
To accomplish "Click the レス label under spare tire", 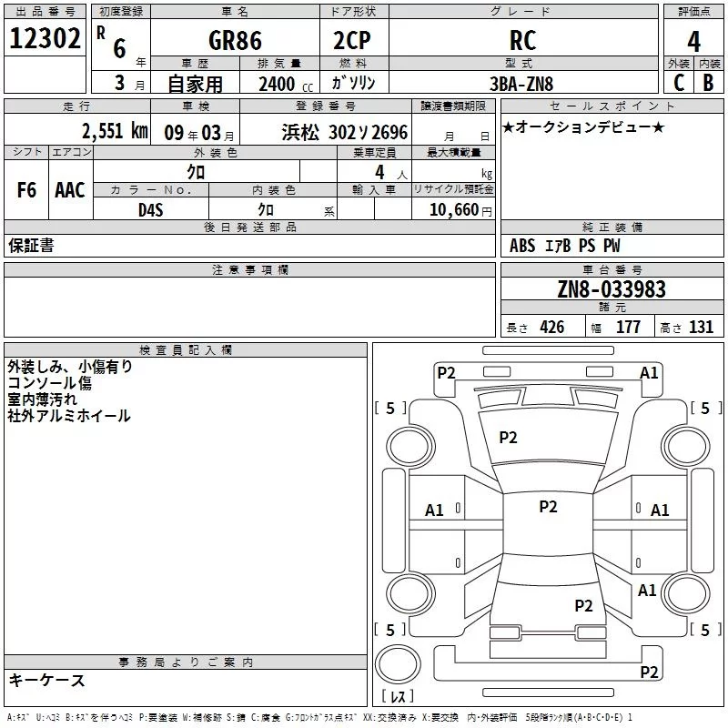I will point(397,697).
